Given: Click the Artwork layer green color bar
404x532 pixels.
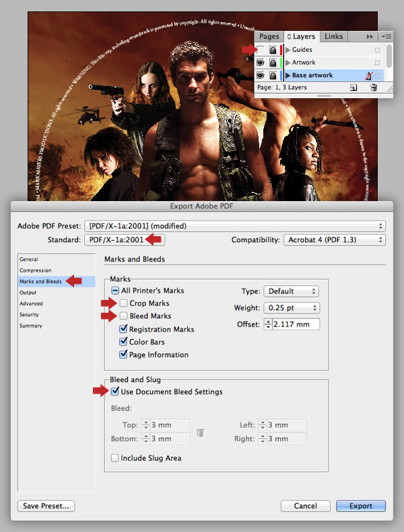Looking at the screenshot, I should pyautogui.click(x=281, y=63).
